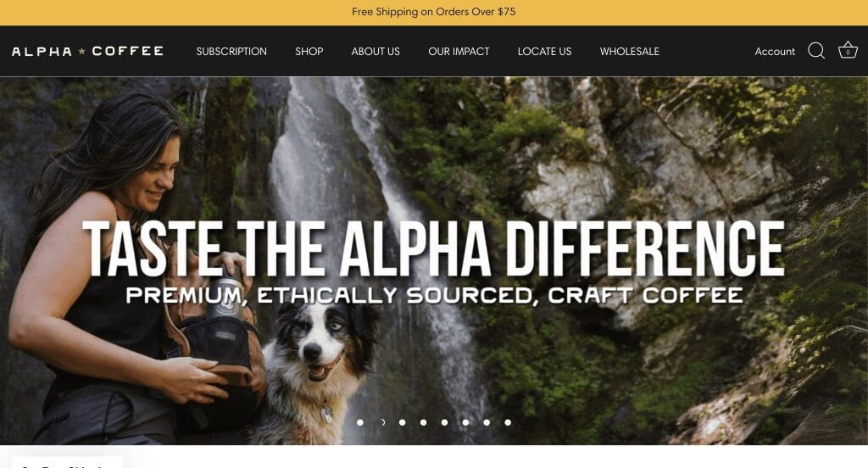Viewport: 868px width, 468px height.
Task: Select the fourth slideshow dot
Action: tap(424, 422)
